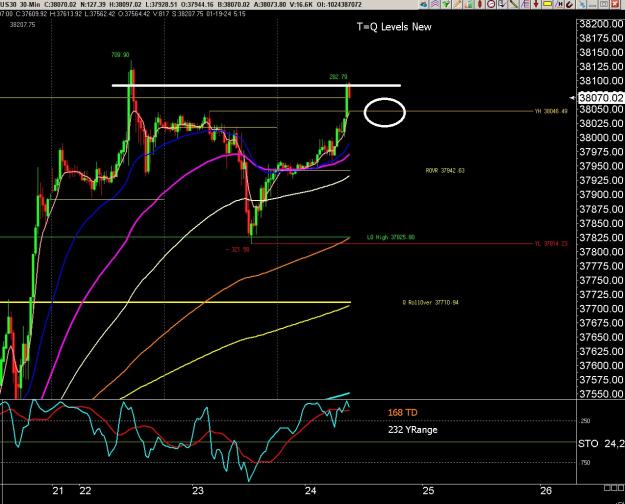This screenshot has width=625, height=504.
Task: Click current price tag 38070.02 on axis
Action: 601,98
